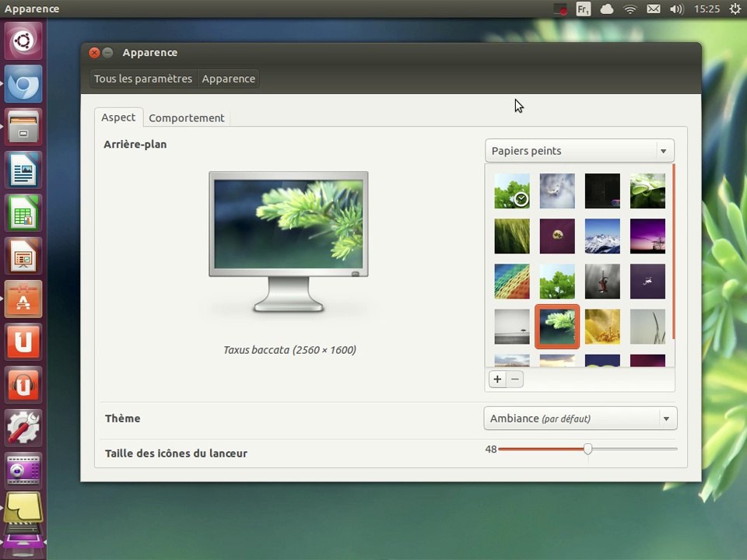This screenshot has height=560, width=747.
Task: Open the Ubuntu One launcher icon
Action: (x=23, y=341)
